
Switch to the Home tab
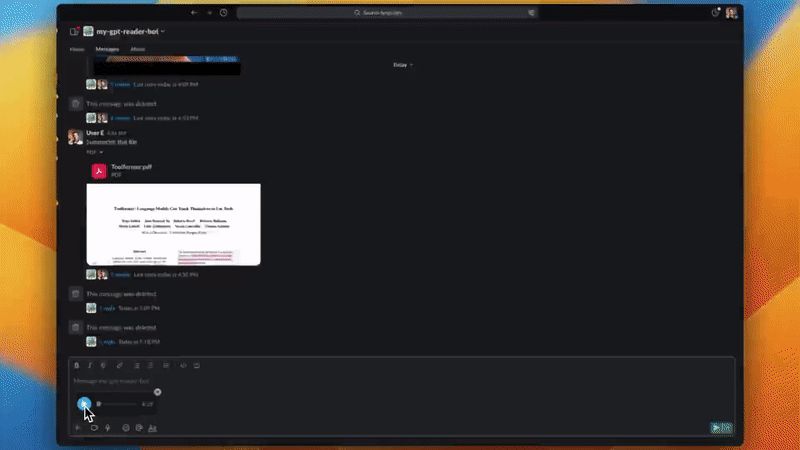[x=77, y=48]
